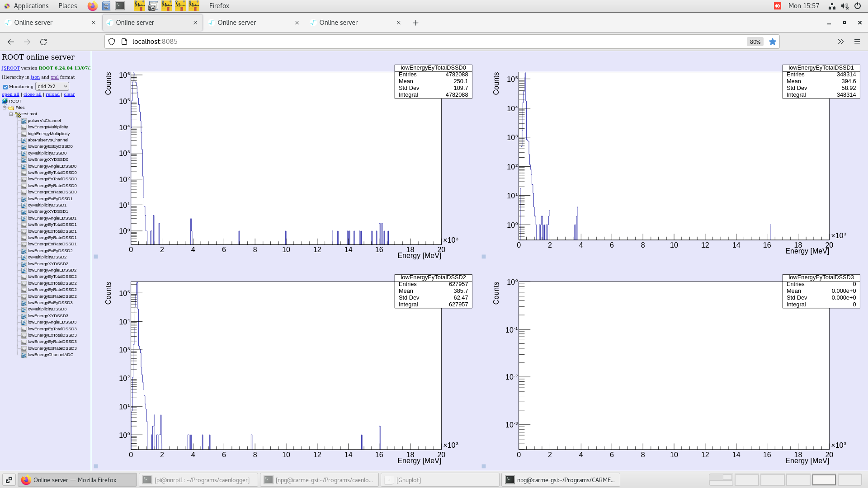Open the Midas launcher in the top panel
The height and width of the screenshot is (488, 868).
point(140,6)
